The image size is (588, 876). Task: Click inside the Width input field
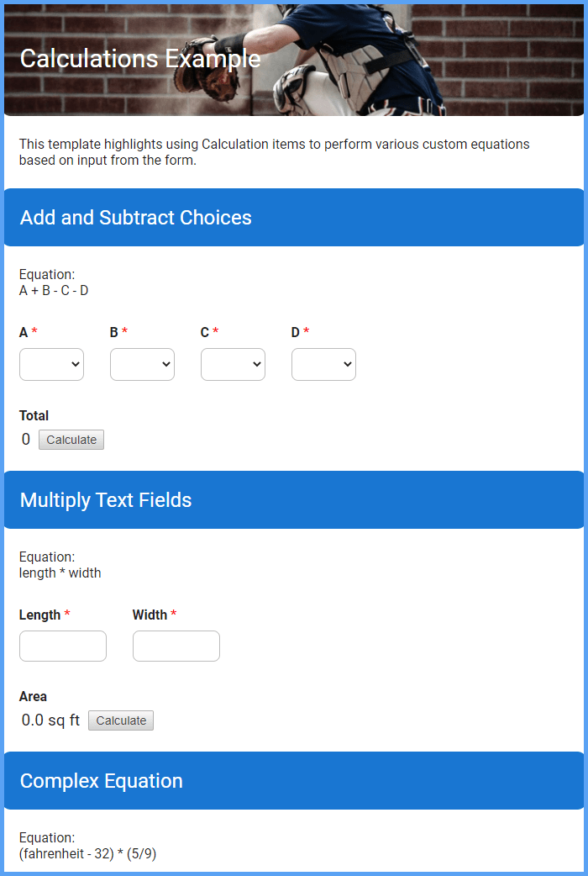point(176,646)
